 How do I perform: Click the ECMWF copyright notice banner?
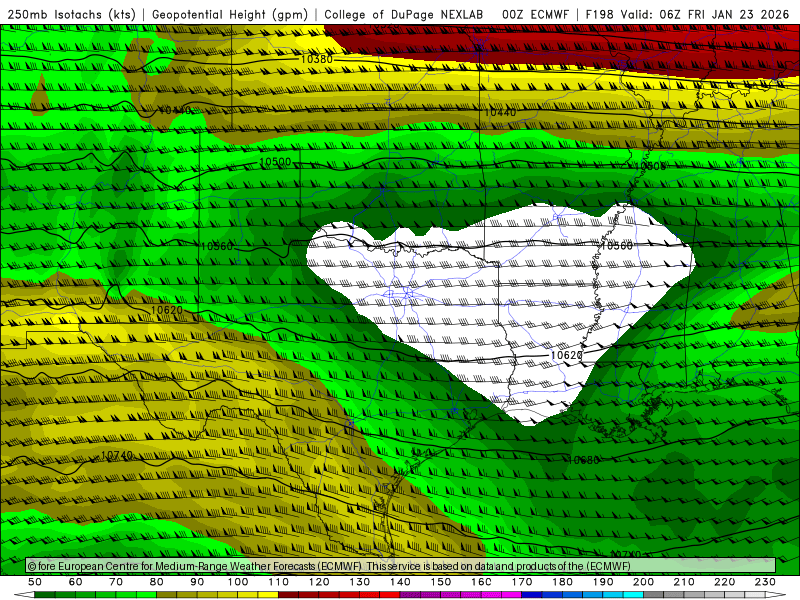(x=401, y=566)
